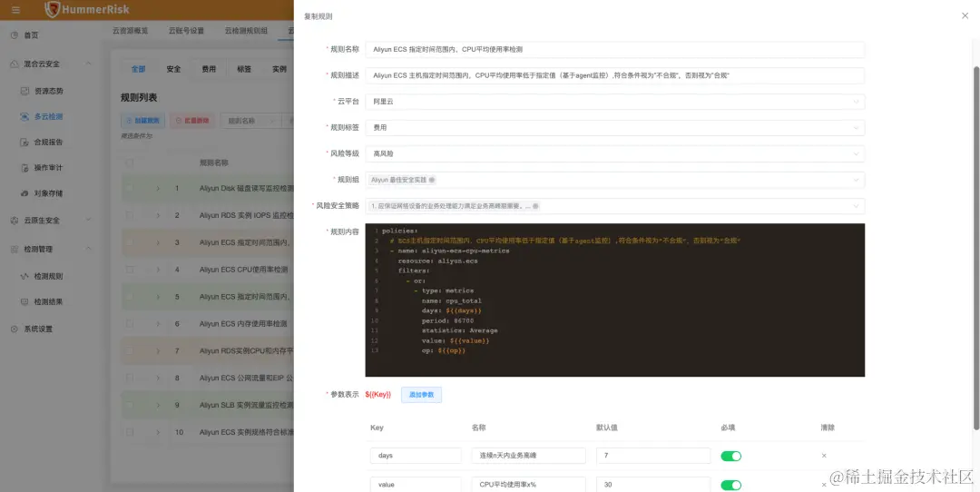Tick checkbox for rule row 2

(x=130, y=215)
